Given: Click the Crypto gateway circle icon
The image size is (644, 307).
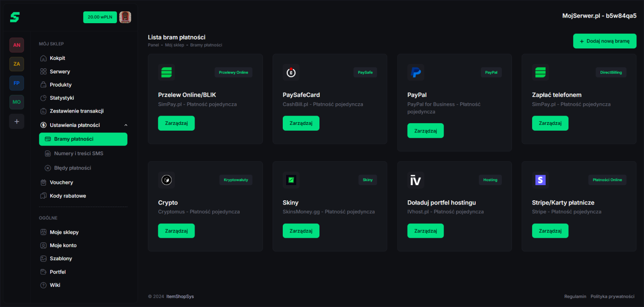Looking at the screenshot, I should click(x=166, y=180).
